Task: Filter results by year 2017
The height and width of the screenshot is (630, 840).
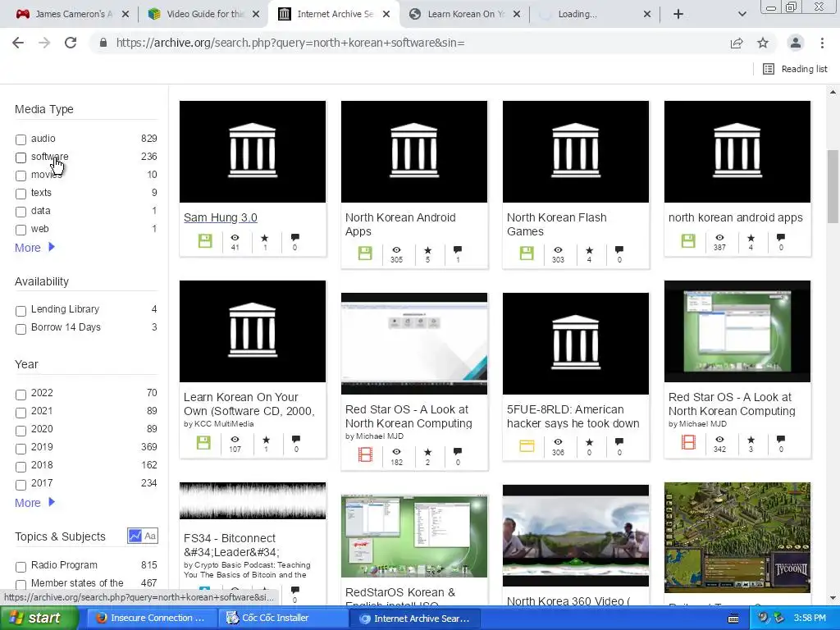Action: [x=21, y=485]
